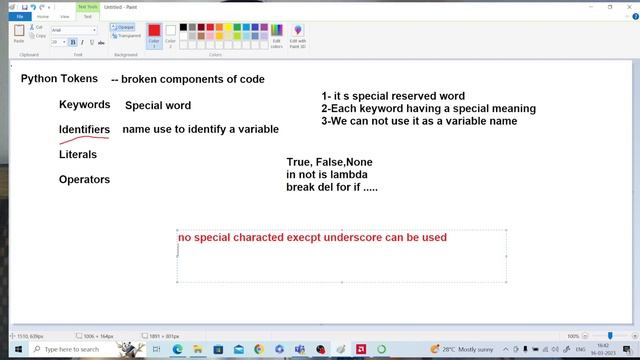
Task: Select Transparent background option
Action: click(x=126, y=36)
